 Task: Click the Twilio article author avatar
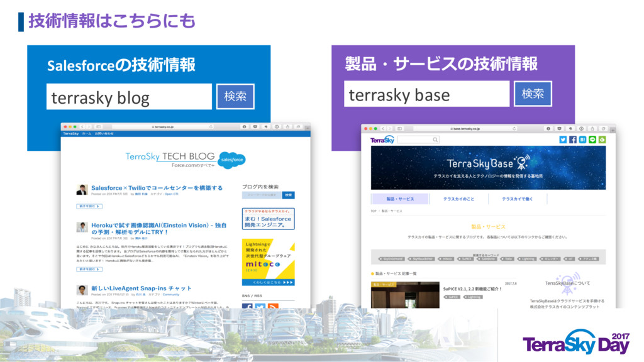point(82,189)
